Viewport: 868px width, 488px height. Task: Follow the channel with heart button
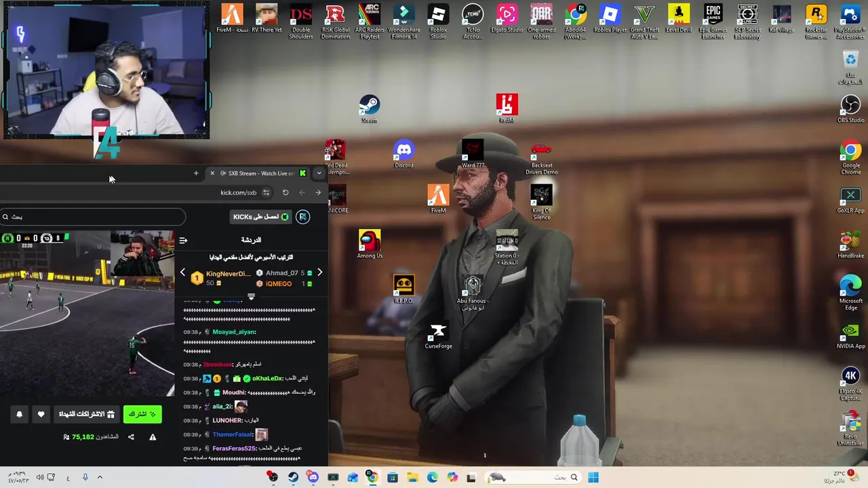(41, 414)
